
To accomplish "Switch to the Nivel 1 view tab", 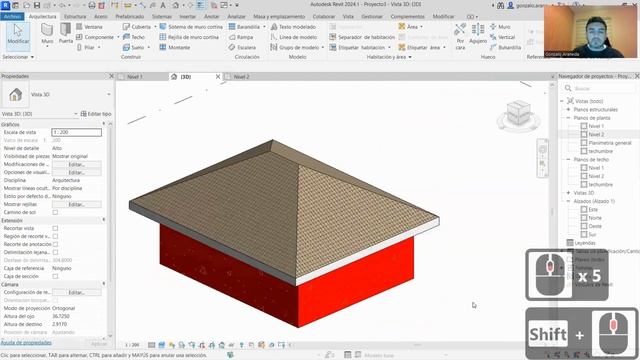I will click(135, 77).
